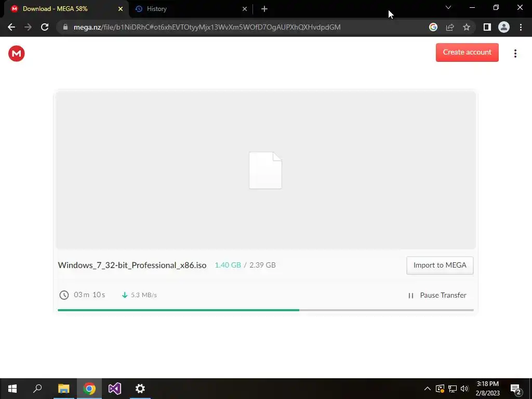This screenshot has height=399, width=532.
Task: Restore down the Chrome window
Action: pos(496,7)
